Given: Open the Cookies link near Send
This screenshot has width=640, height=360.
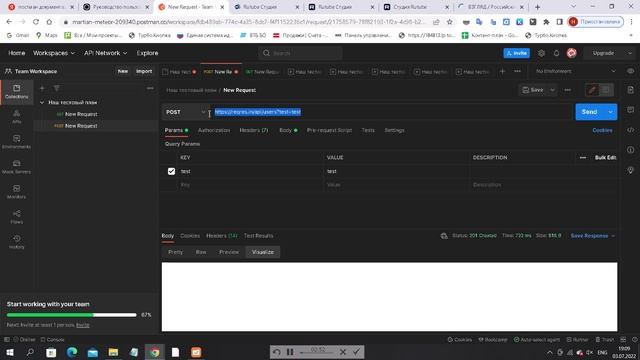Looking at the screenshot, I should coord(602,130).
